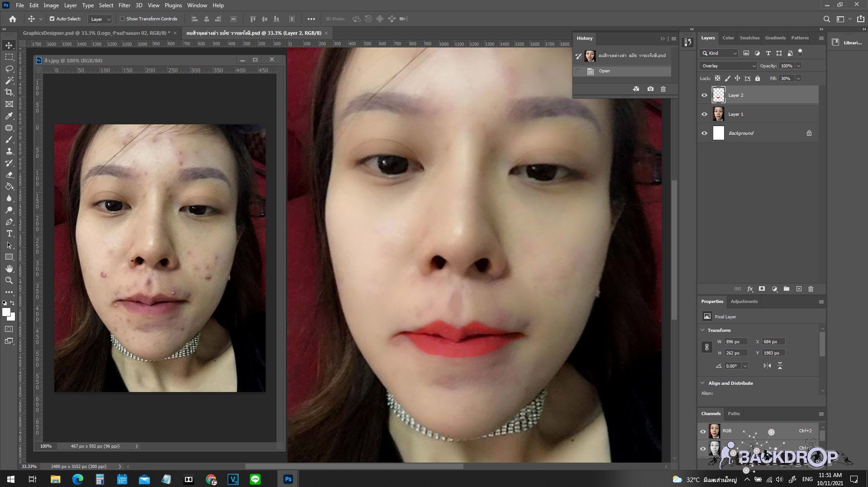Select the Clone Stamp tool
This screenshot has height=487, width=868.
point(9,151)
